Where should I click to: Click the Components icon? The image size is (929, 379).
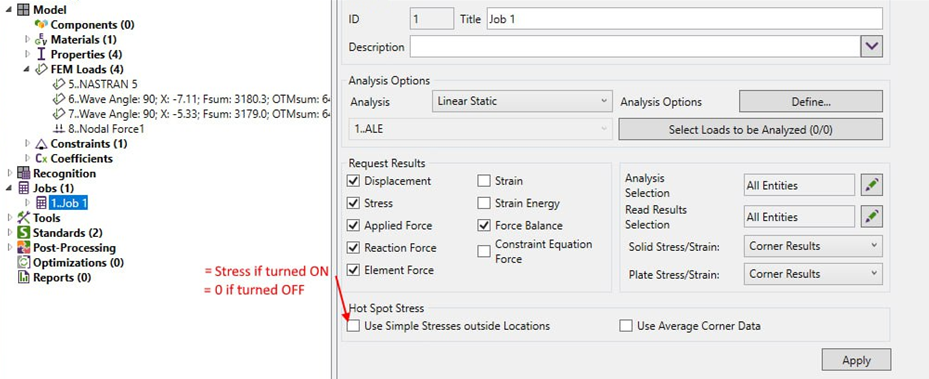point(41,24)
